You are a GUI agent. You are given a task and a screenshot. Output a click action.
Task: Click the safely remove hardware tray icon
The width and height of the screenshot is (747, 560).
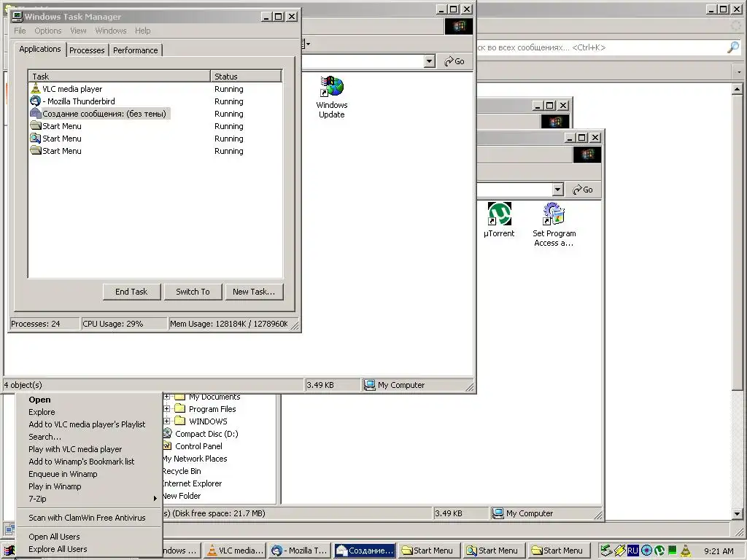tap(605, 551)
